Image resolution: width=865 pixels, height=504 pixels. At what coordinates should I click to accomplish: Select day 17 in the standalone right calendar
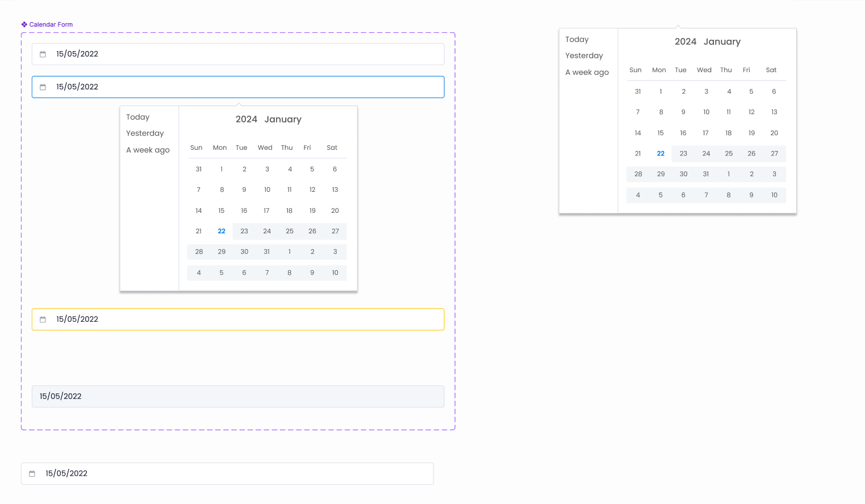pos(705,133)
